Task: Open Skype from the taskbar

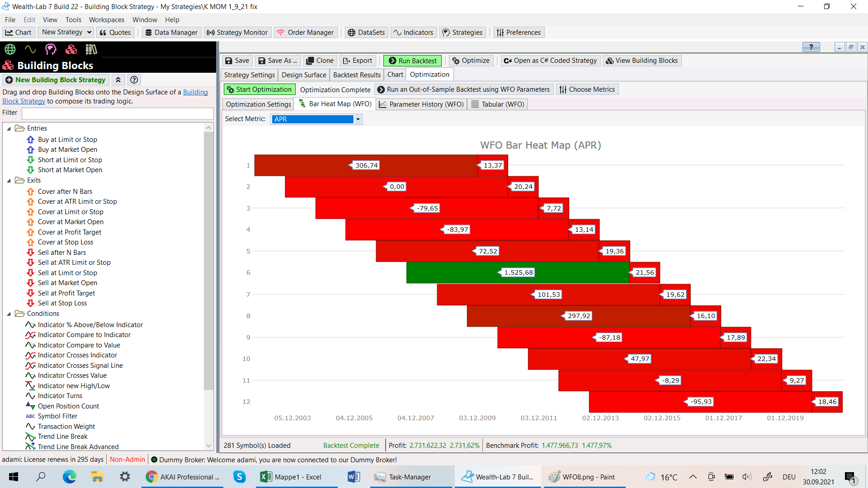Action: coord(239,477)
